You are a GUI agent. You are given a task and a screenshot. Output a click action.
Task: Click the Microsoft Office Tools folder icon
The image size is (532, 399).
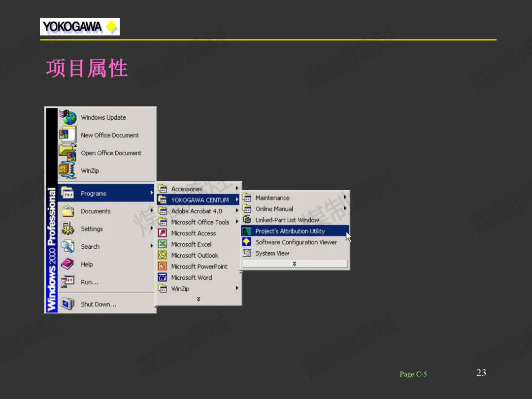coord(163,222)
